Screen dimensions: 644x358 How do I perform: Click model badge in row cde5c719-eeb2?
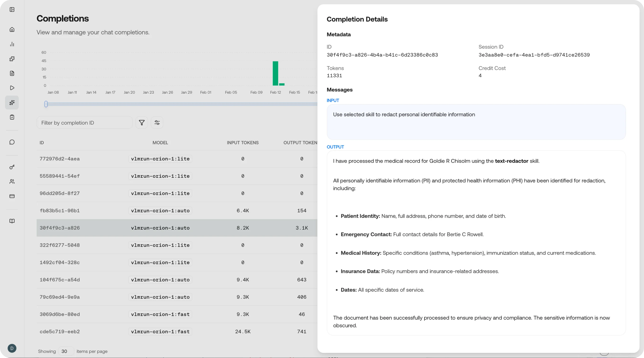[160, 331]
